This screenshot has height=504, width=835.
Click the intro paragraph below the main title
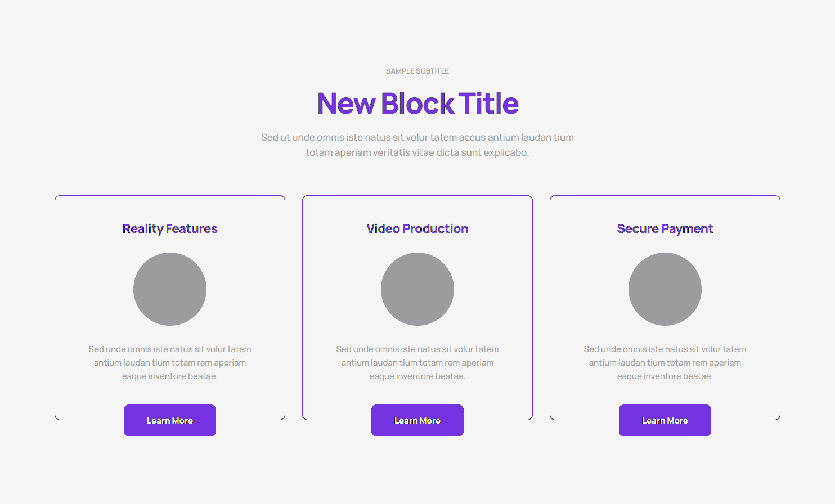417,145
